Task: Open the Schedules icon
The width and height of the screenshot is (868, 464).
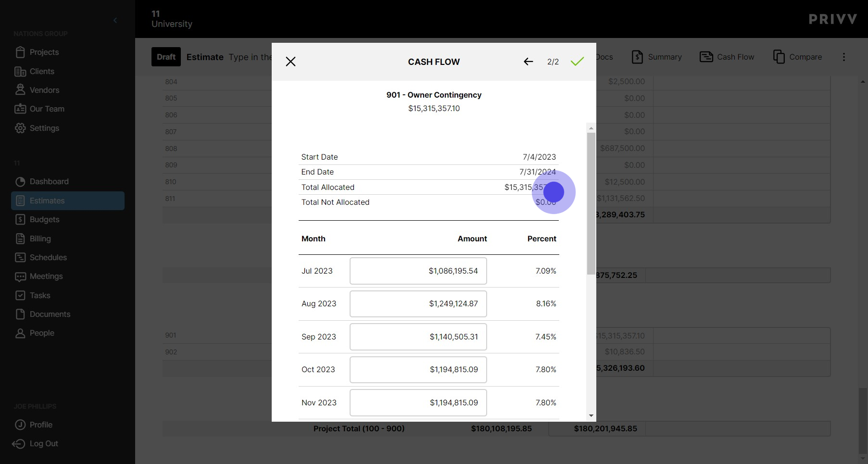Action: pos(20,257)
